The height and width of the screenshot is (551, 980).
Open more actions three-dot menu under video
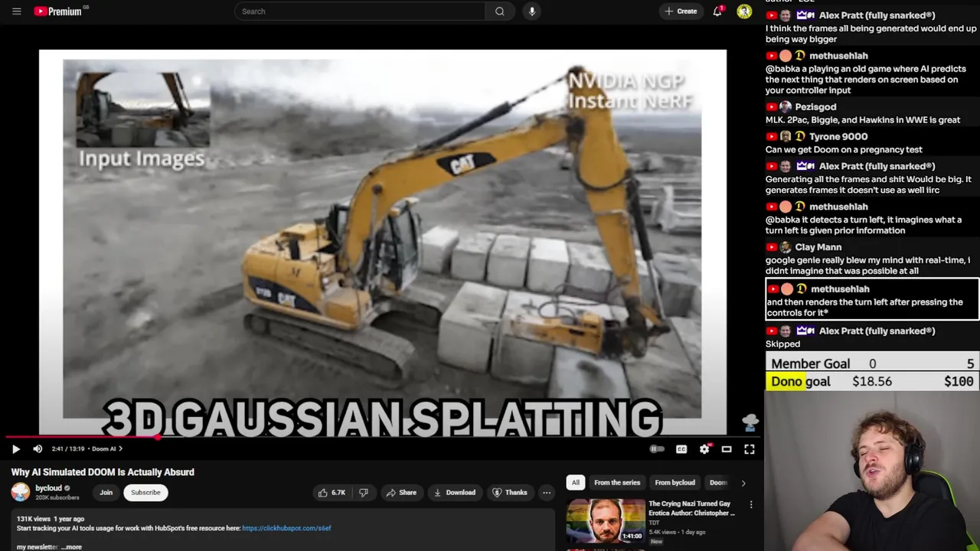click(x=547, y=493)
